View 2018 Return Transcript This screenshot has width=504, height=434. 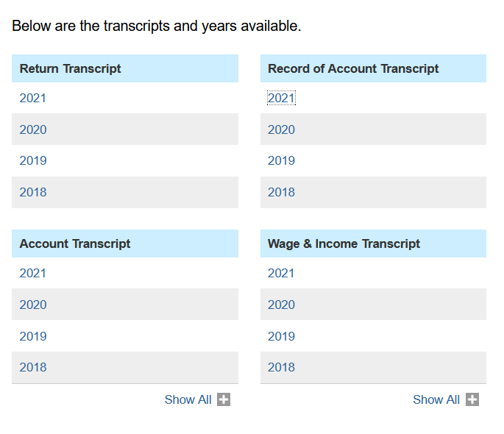(x=33, y=192)
